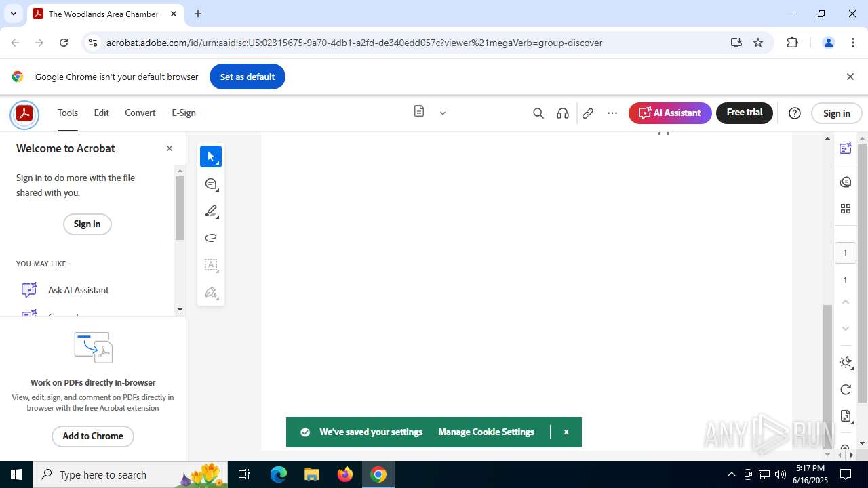This screenshot has height=488, width=868.
Task: Go to the previous page arrow
Action: [845, 302]
